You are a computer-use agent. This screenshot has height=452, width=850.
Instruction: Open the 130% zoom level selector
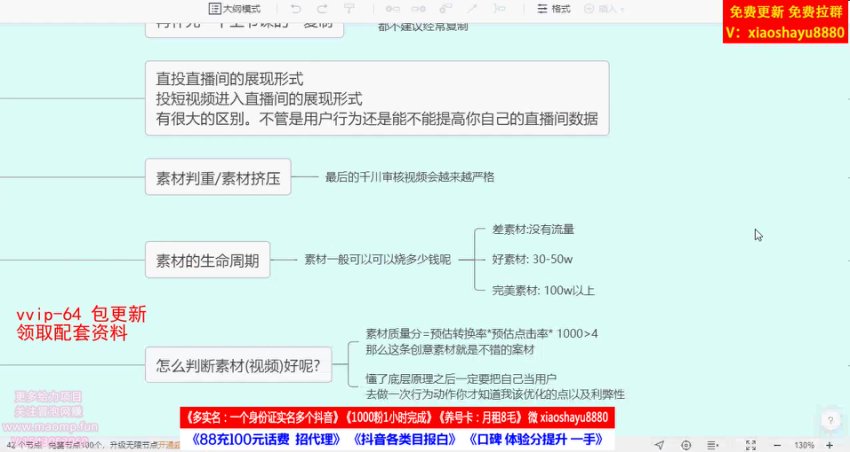(x=806, y=443)
